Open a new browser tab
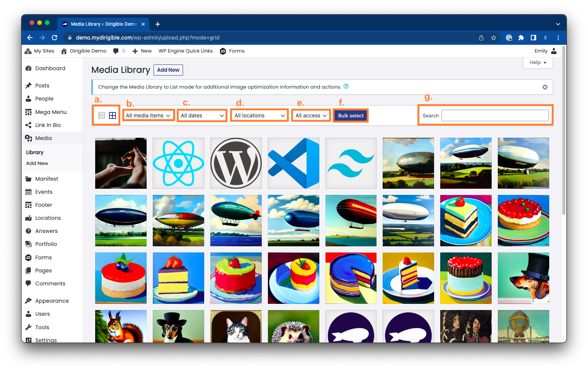The width and height of the screenshot is (588, 371). point(158,24)
